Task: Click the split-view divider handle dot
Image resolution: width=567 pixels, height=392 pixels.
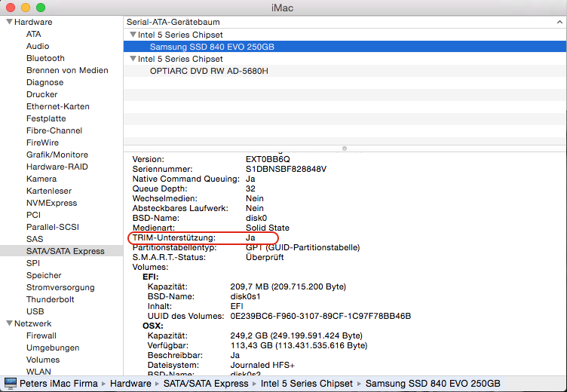Action: pyautogui.click(x=345, y=149)
